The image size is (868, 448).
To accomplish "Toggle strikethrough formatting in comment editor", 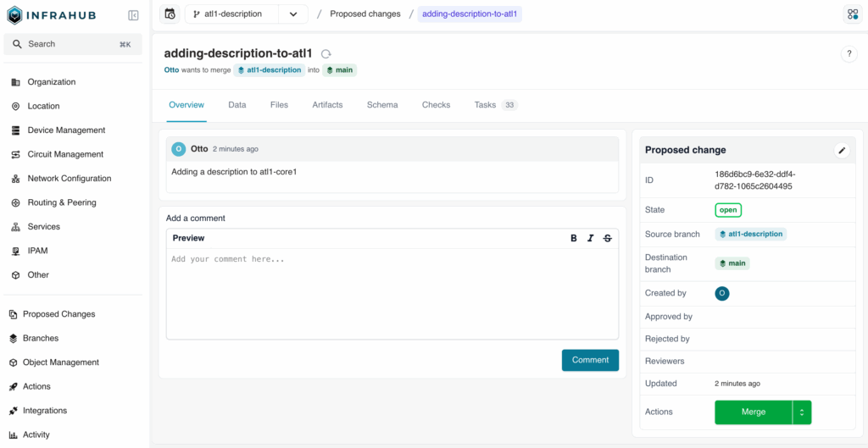I will coord(607,238).
